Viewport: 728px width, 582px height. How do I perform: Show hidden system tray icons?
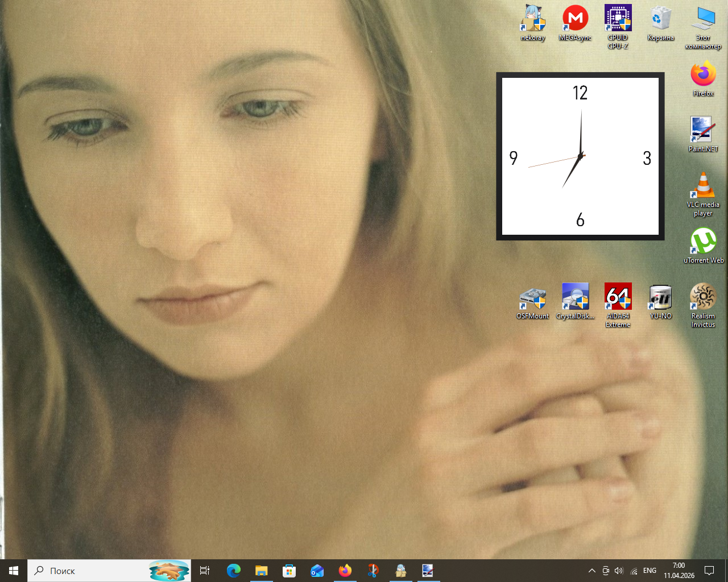click(x=591, y=571)
